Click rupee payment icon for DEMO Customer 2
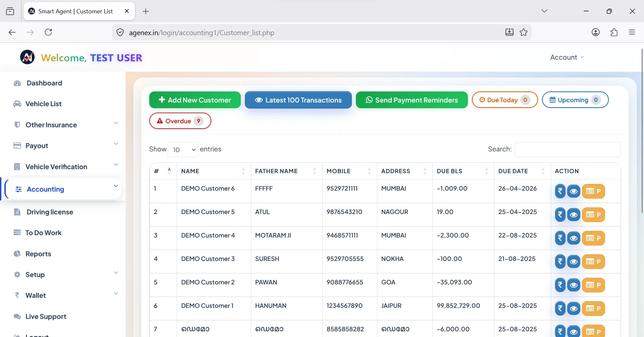Screen dimensions: 644x337 click(x=560, y=285)
